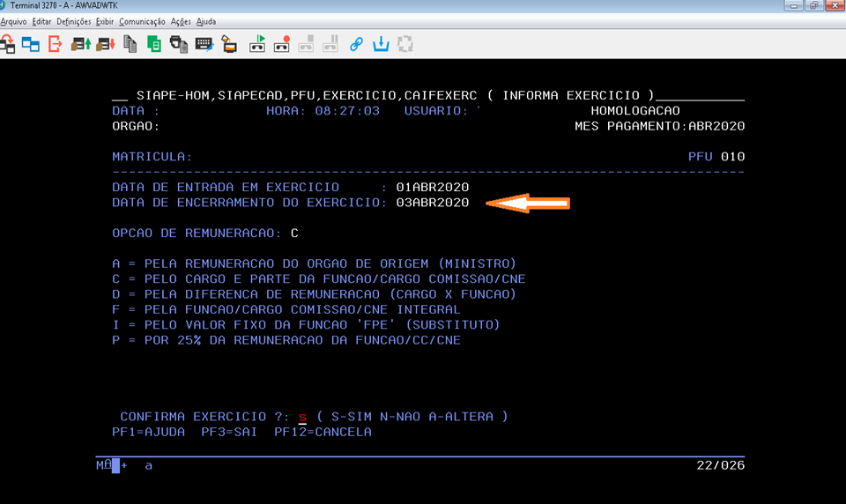Click the blue download tray icon
The image size is (846, 504).
coord(381,44)
